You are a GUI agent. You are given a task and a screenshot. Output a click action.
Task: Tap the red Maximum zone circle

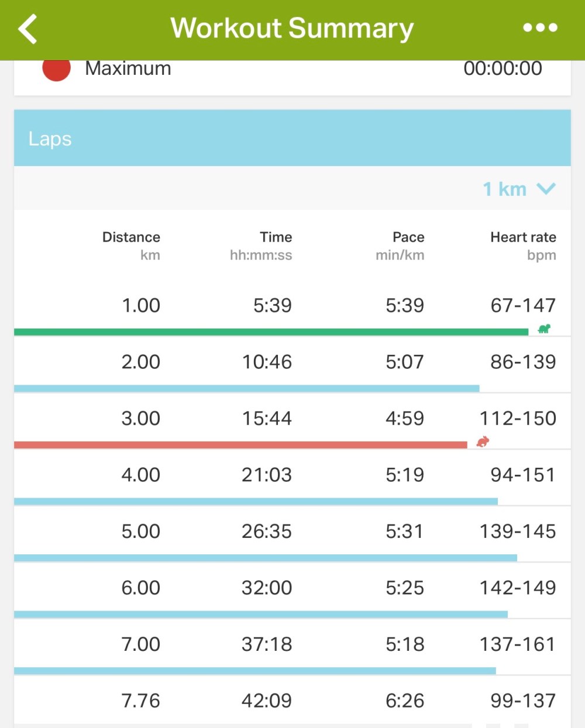click(x=57, y=69)
